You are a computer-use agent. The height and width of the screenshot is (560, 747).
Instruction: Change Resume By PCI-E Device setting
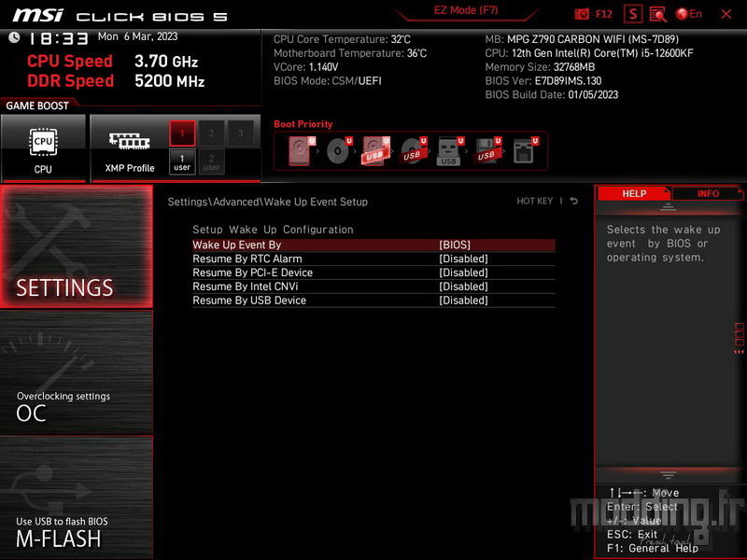[x=373, y=273]
